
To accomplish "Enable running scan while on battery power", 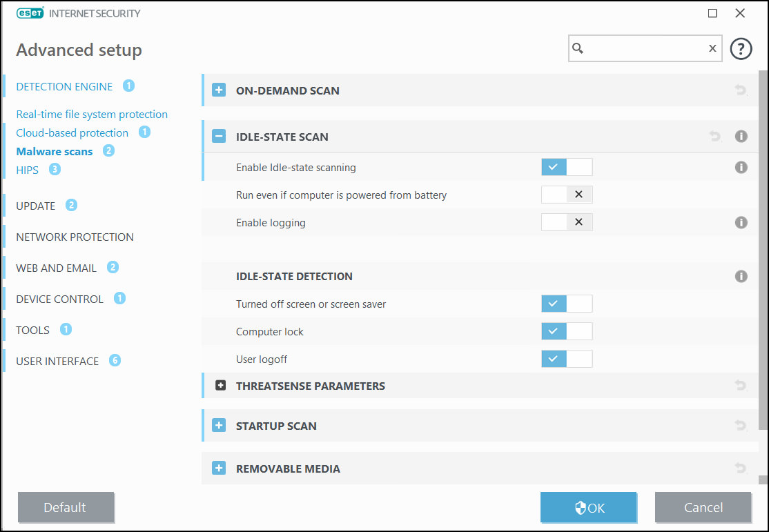I will [567, 194].
